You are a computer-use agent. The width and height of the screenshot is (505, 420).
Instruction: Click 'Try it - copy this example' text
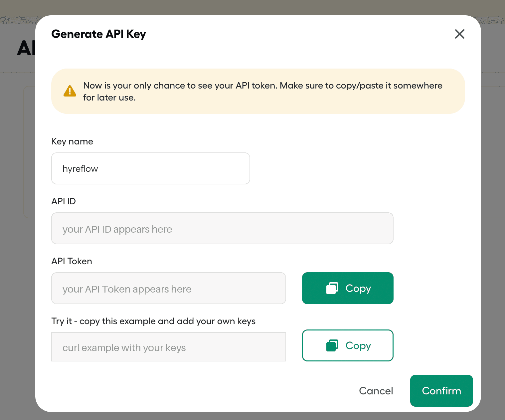[153, 321]
